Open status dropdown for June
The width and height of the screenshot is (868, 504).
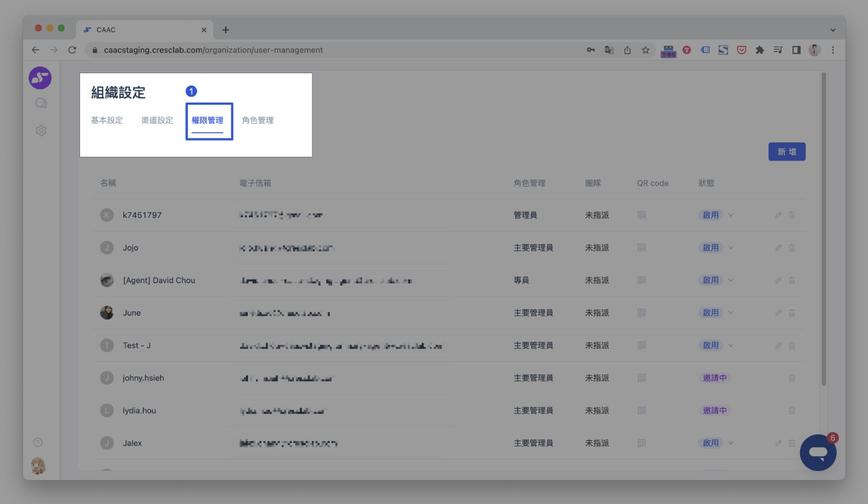pos(731,313)
